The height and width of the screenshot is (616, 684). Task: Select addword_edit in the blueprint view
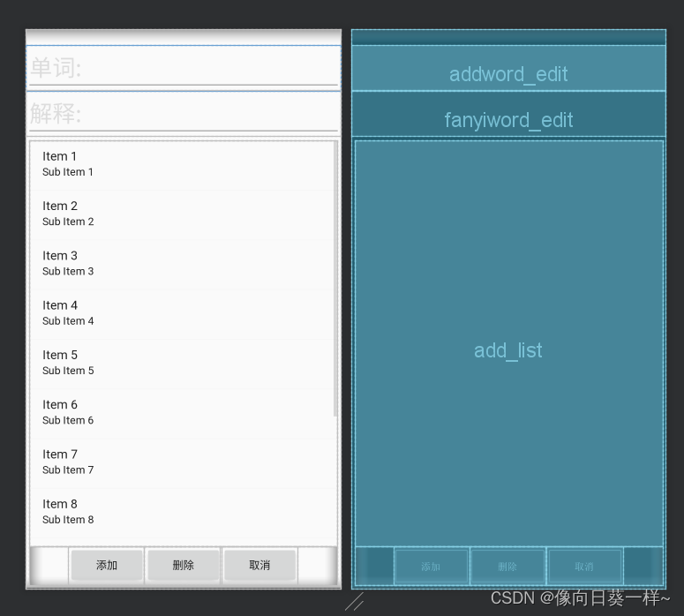click(x=508, y=73)
